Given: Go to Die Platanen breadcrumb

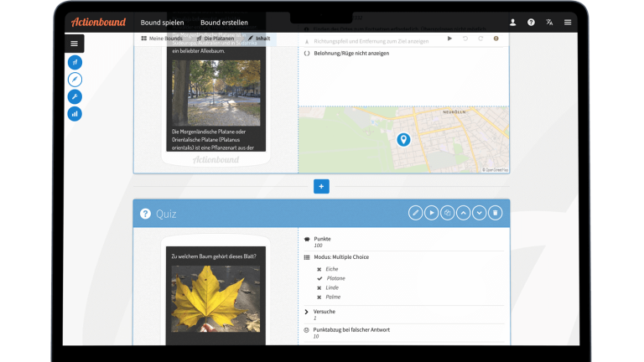Looking at the screenshot, I should click(x=216, y=39).
